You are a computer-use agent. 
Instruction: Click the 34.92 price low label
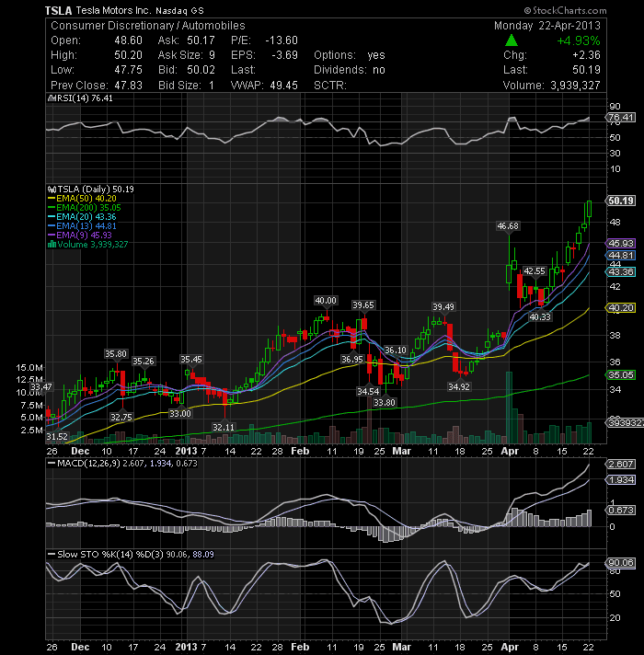coord(459,386)
